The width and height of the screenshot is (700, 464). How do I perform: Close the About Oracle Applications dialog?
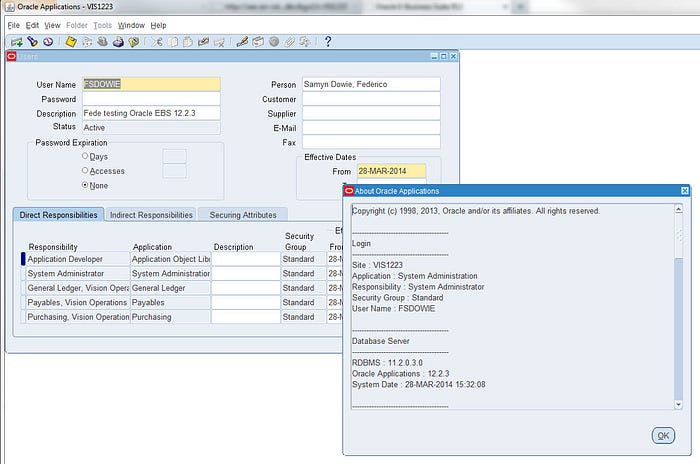684,191
